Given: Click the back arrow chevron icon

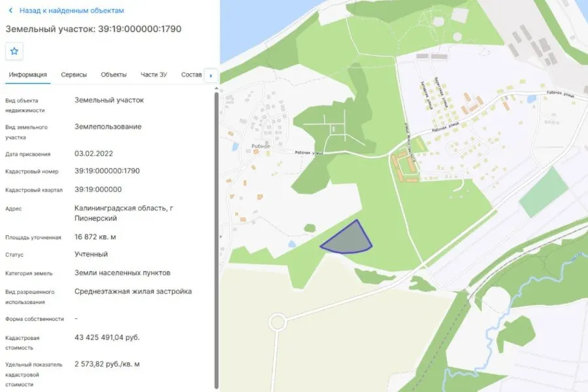Looking at the screenshot, I should 11,10.
